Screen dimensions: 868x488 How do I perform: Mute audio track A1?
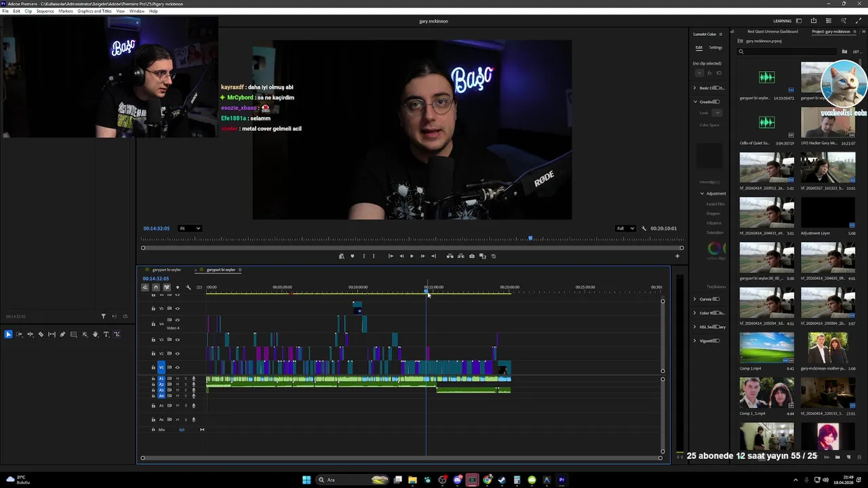tap(178, 379)
